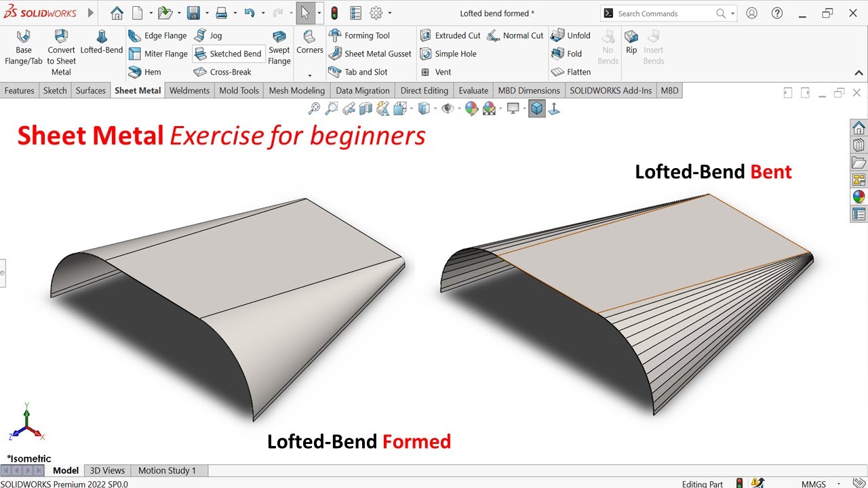Open the Motion Study 1 tab
The height and width of the screenshot is (488, 868).
click(167, 470)
